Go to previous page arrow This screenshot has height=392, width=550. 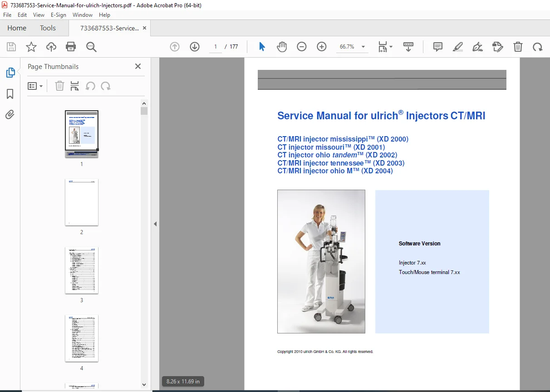click(x=175, y=47)
